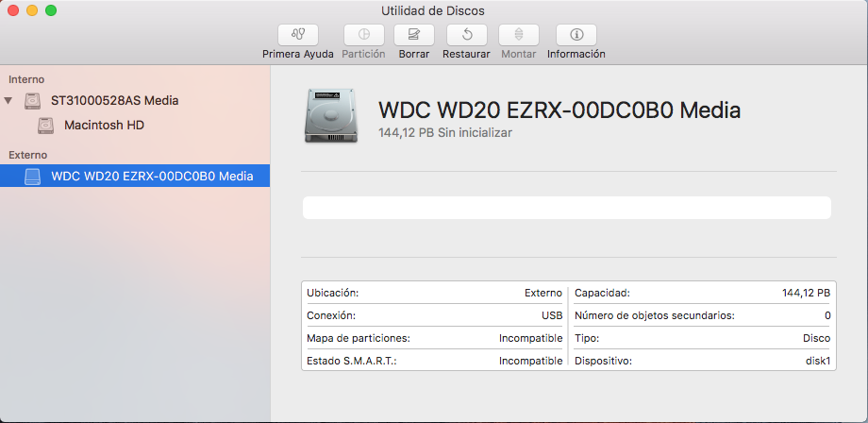Click the empty disk usage bar
868x423 pixels.
(567, 208)
